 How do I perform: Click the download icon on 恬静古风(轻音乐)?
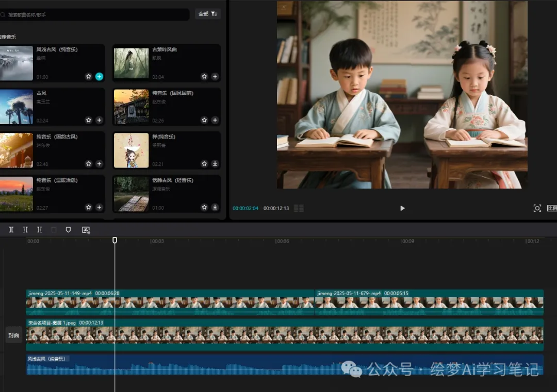coord(215,208)
